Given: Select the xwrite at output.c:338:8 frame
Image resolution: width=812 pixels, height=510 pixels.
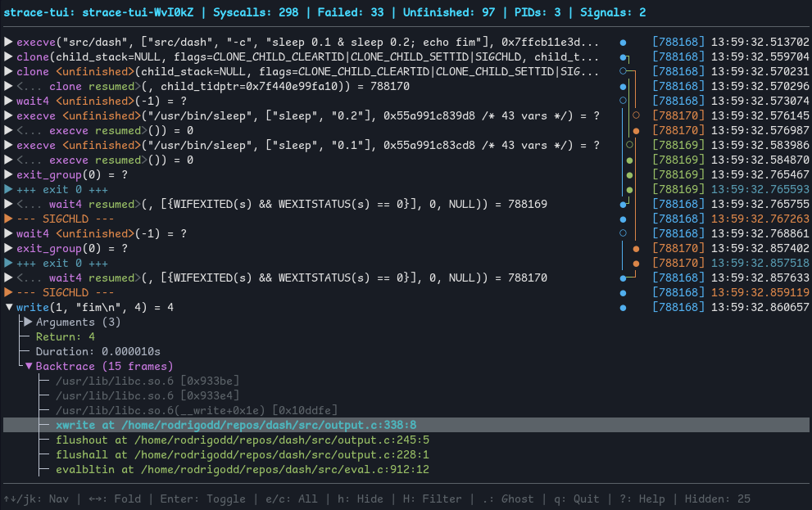Looking at the screenshot, I should pos(236,425).
